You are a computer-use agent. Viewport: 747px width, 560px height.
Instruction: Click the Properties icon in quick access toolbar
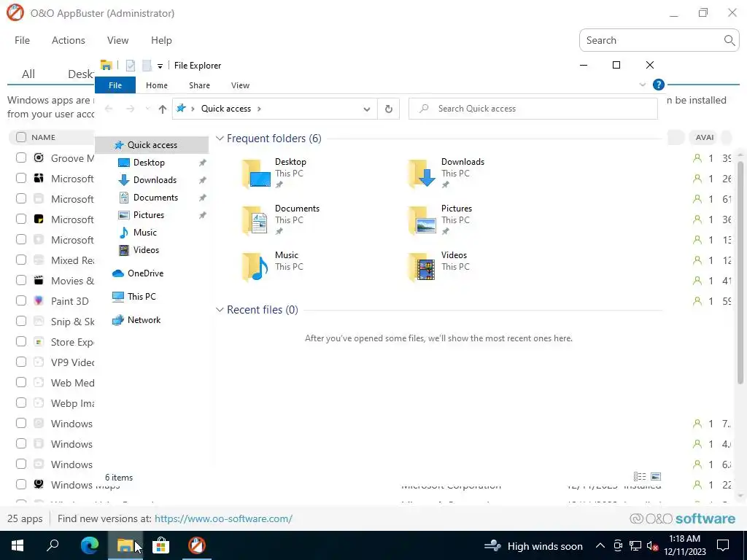[x=131, y=65]
